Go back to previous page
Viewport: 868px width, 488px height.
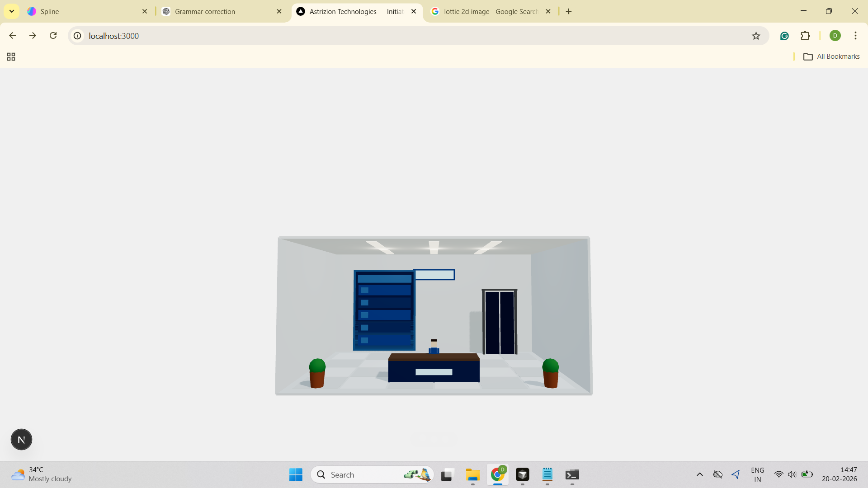point(13,36)
